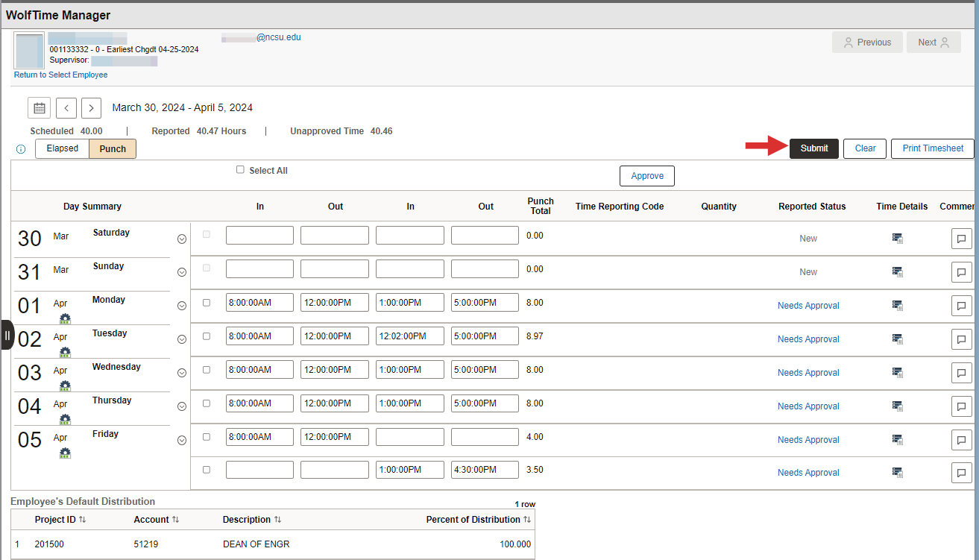Expand the Thursday day summary chevron
Image resolution: width=979 pixels, height=560 pixels.
click(181, 406)
